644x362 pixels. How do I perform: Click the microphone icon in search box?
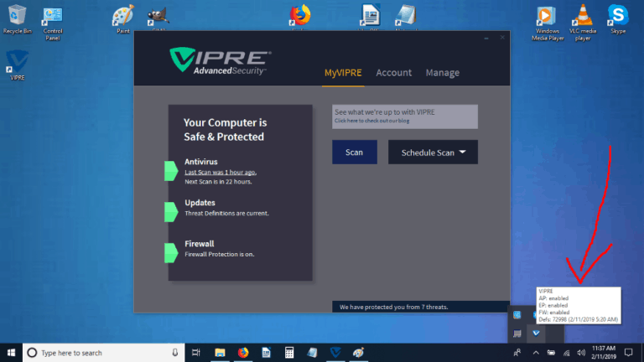[175, 353]
